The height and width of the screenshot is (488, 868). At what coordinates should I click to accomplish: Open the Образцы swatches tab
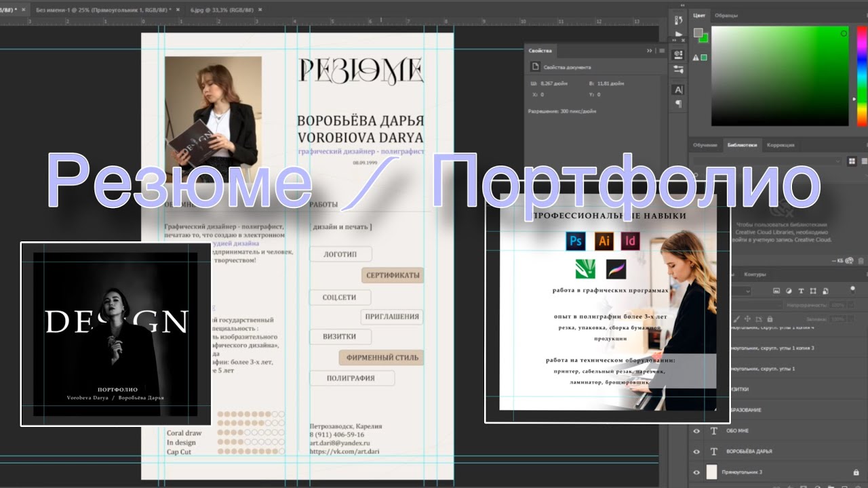[x=726, y=16]
